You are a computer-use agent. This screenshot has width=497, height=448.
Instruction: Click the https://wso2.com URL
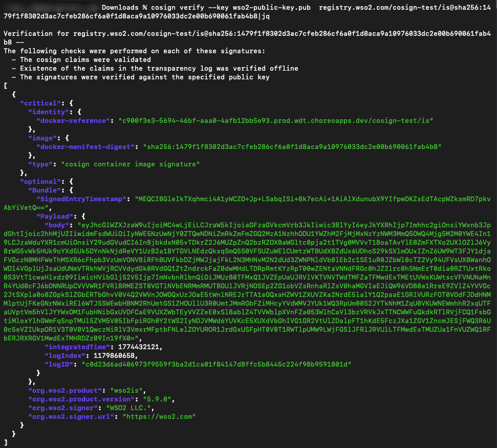tap(159, 417)
